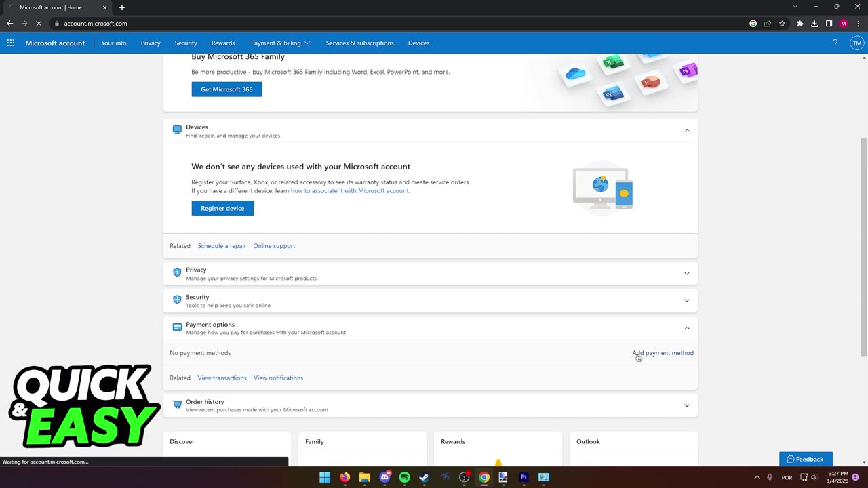Click the help question mark icon

coord(835,43)
